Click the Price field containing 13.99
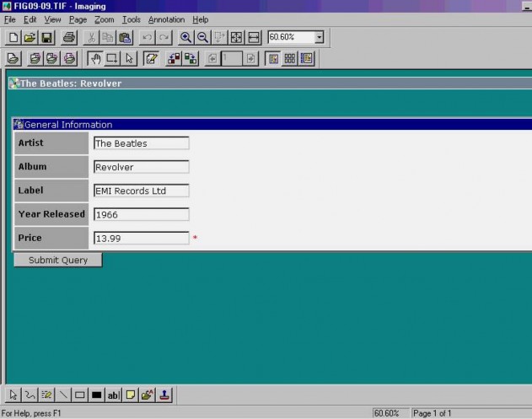This screenshot has height=419, width=532. tap(141, 239)
